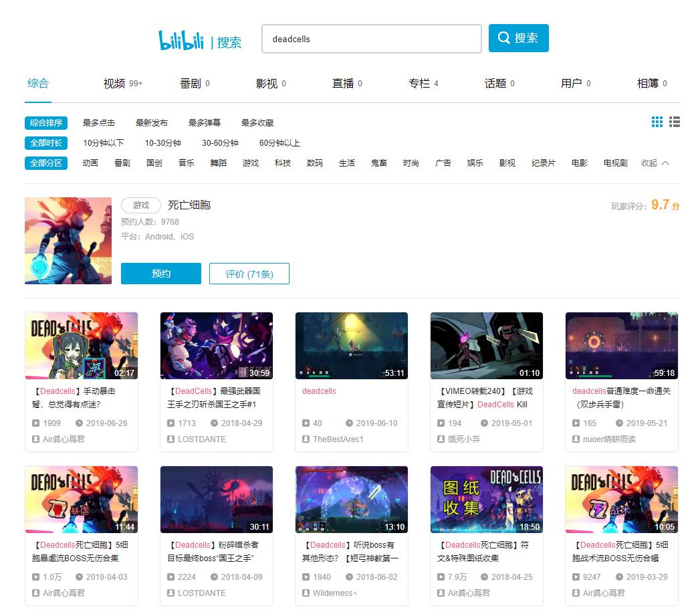Image resolution: width=700 pixels, height=612 pixels.
Task: Switch to grid view layout icon
Action: [x=657, y=122]
